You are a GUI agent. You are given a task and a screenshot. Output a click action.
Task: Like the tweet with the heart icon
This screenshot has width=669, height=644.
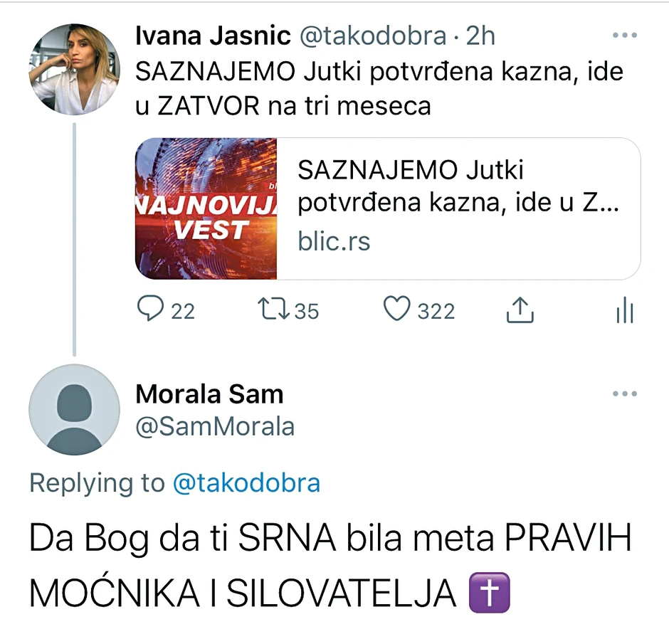[397, 310]
